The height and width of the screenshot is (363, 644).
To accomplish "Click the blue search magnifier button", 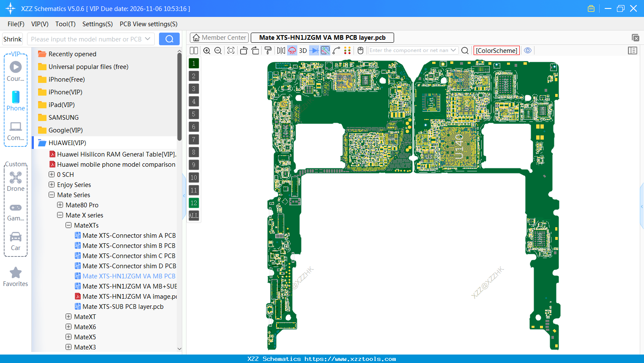I will 169,38.
